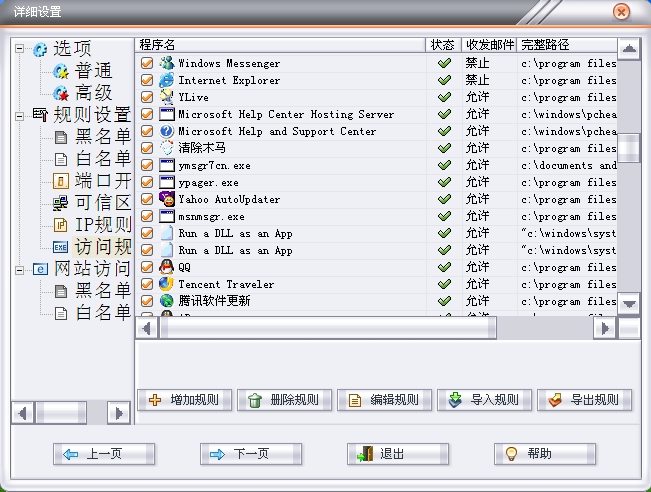The width and height of the screenshot is (651, 492).
Task: Click the YLive program icon
Action: [166, 97]
